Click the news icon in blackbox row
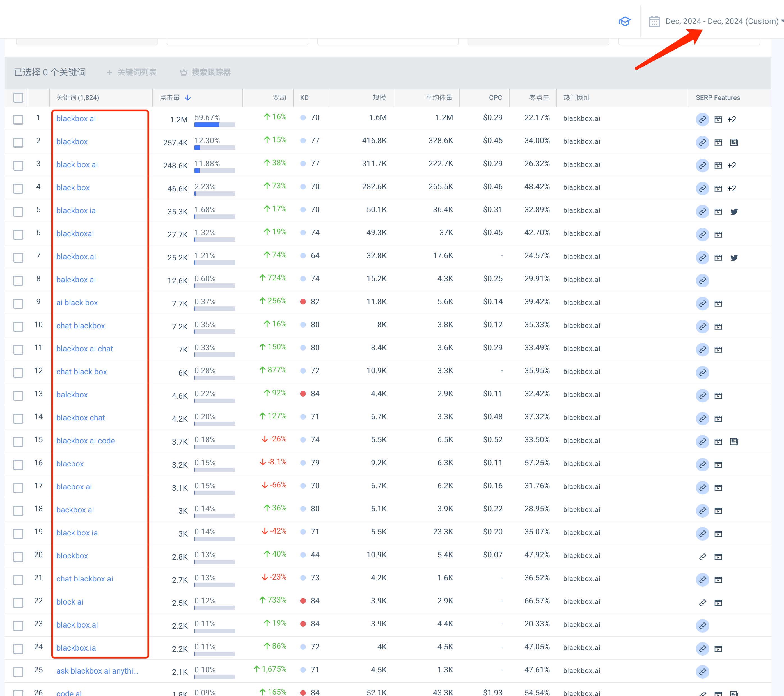This screenshot has width=784, height=696. [734, 143]
